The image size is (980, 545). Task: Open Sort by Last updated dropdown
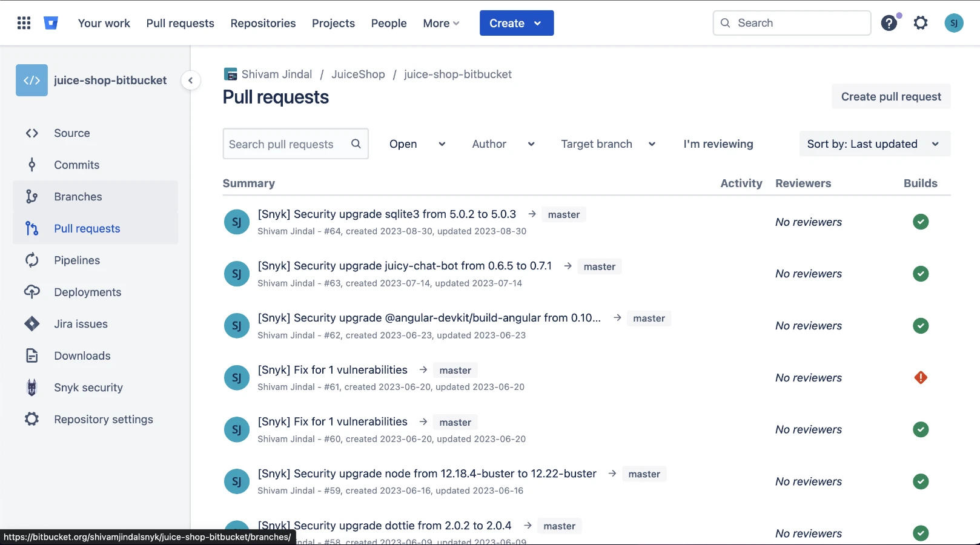[875, 144]
